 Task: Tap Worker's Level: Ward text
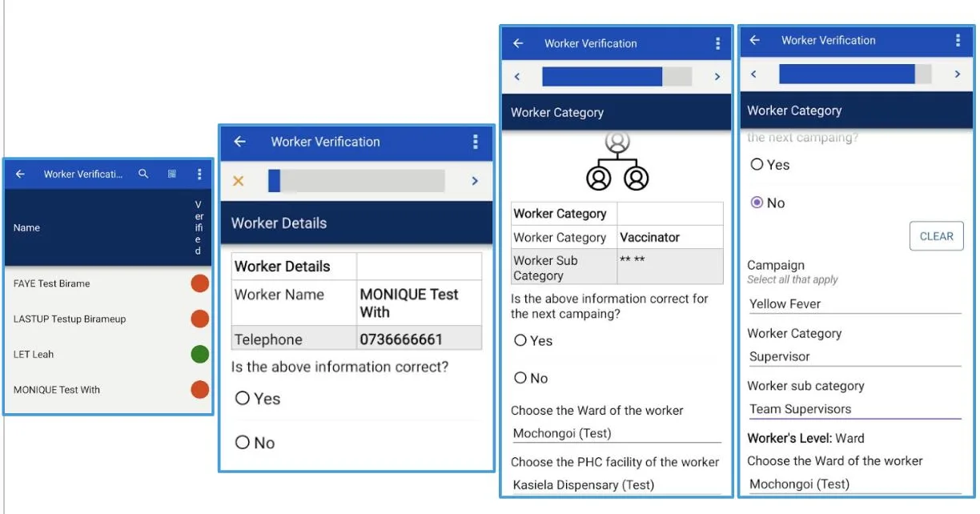(x=805, y=438)
